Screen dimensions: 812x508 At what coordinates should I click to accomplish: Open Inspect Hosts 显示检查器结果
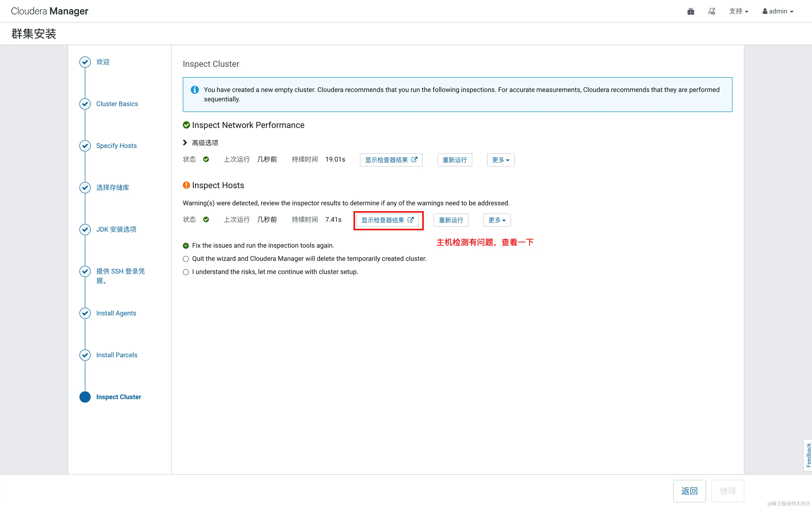pos(387,220)
